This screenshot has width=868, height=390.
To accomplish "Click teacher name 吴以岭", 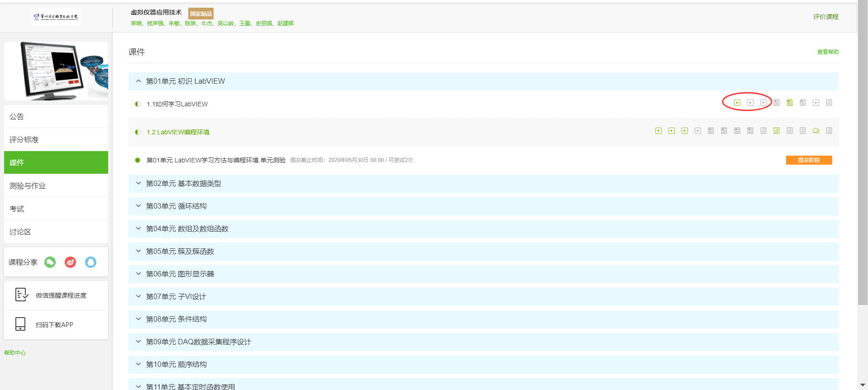I will coord(226,24).
